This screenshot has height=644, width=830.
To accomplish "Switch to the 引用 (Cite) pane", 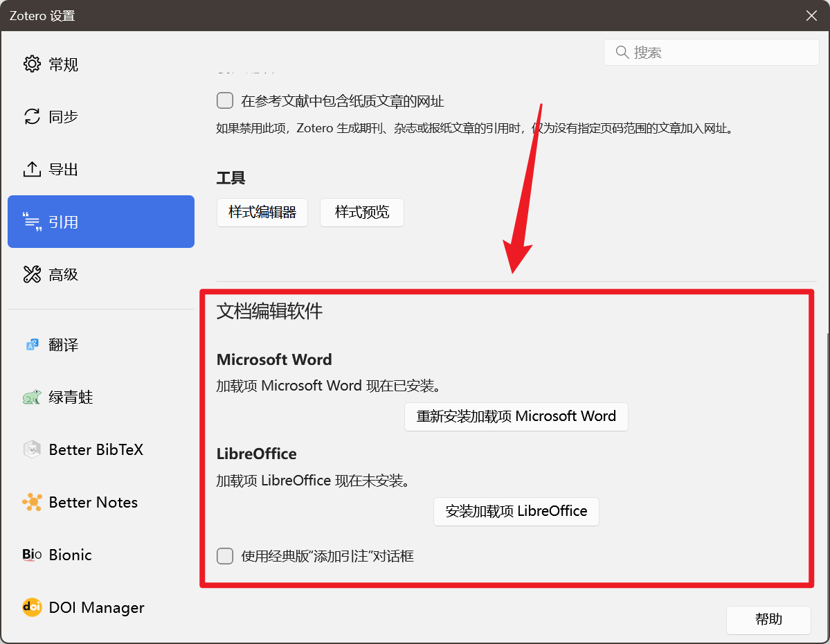I will point(100,222).
